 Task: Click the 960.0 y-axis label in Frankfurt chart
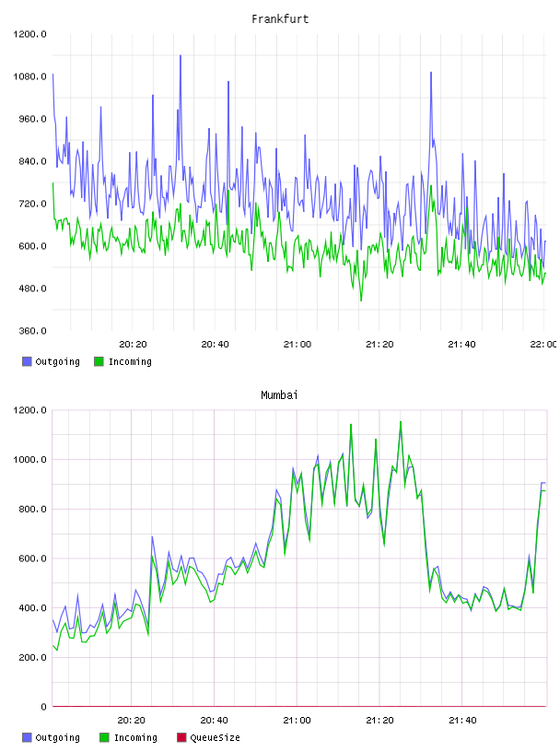(32, 119)
